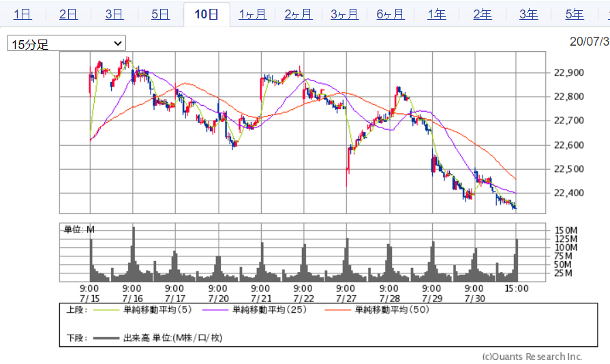Open the 3年 chart tab
Image resolution: width=610 pixels, height=364 pixels.
pos(528,14)
